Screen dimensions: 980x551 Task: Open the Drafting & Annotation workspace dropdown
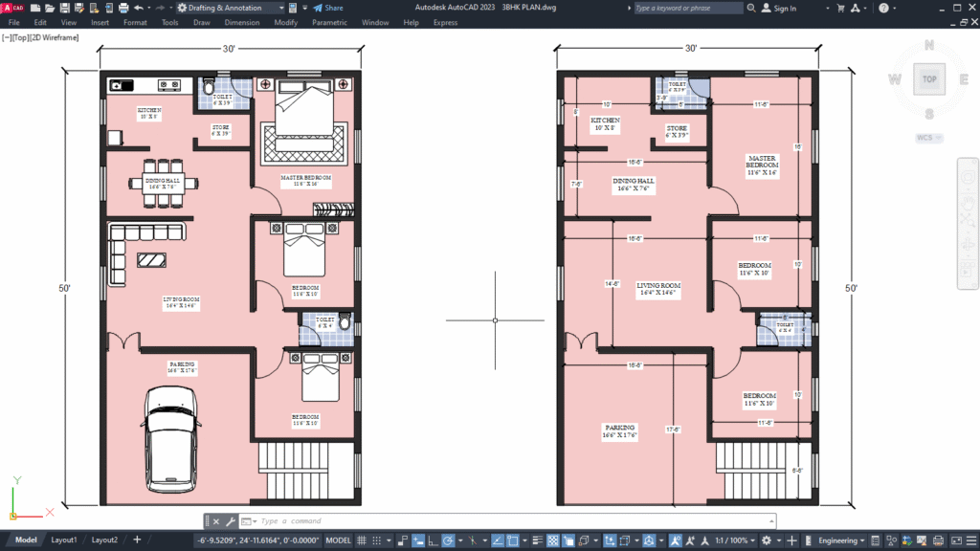[x=230, y=8]
